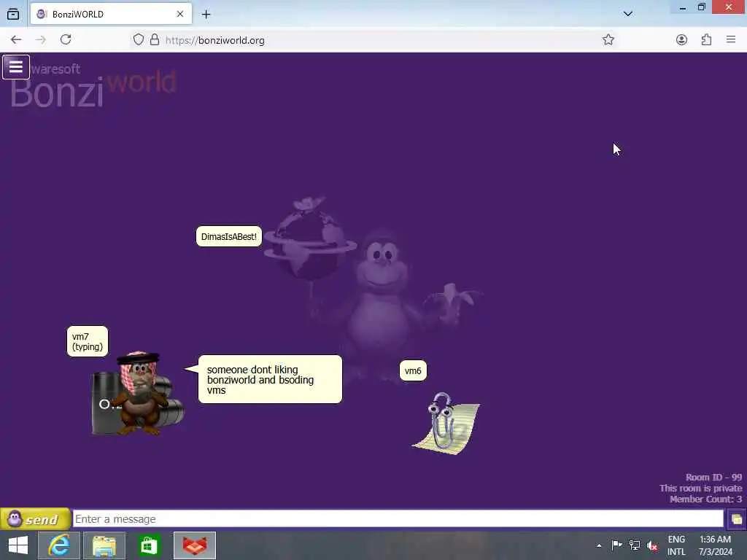
Task: Open a new browser tab
Action: click(206, 15)
